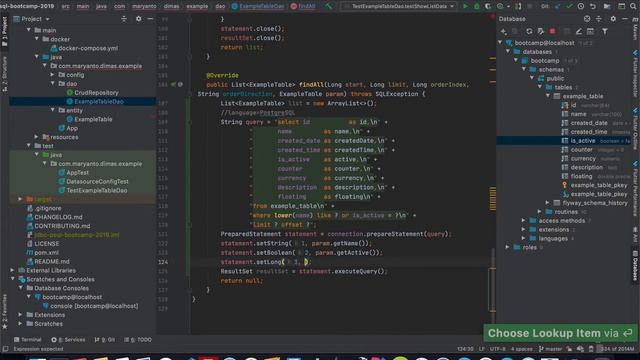Click override gutter icon beside findAll
640x360 pixels.
pyautogui.click(x=173, y=84)
